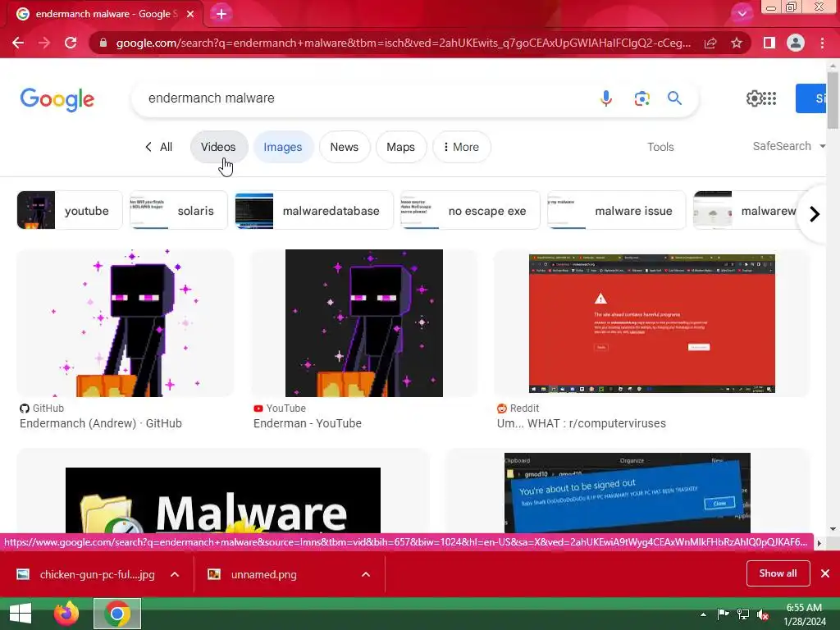Open the Maps tab

click(x=400, y=147)
